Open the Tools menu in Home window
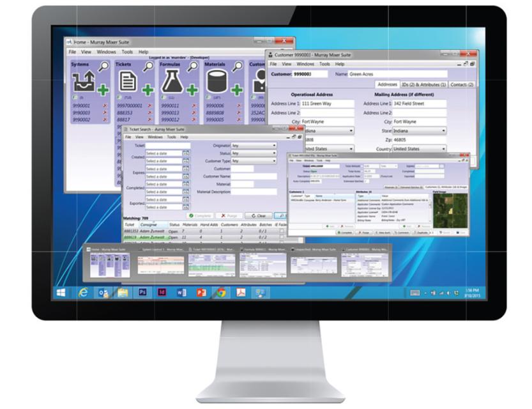The width and height of the screenshot is (532, 409). (127, 52)
